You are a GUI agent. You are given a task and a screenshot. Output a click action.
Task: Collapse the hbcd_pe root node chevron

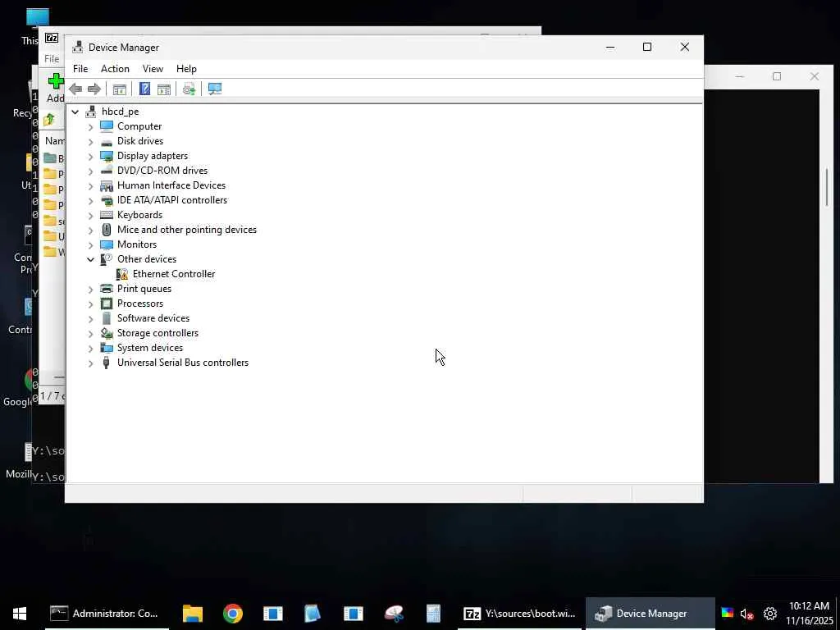pyautogui.click(x=75, y=112)
